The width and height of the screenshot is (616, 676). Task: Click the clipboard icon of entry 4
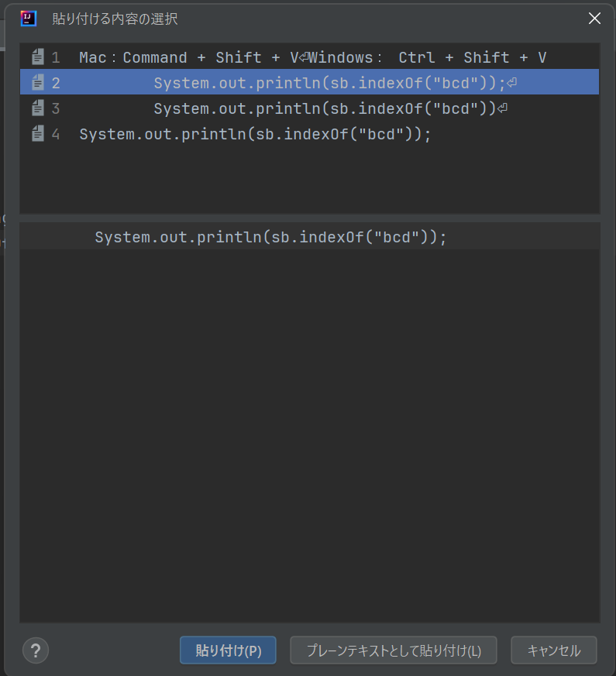pyautogui.click(x=38, y=134)
